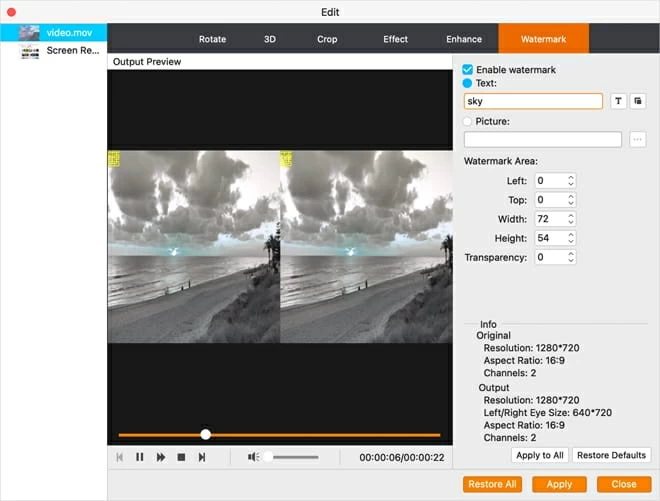Adjust the Left value stepper arrows
660x501 pixels.
[x=570, y=181]
